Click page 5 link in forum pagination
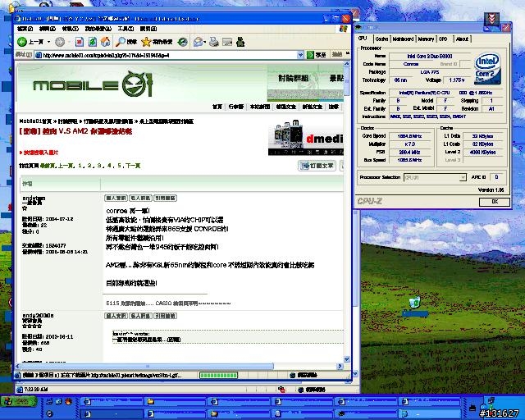 tap(119, 166)
